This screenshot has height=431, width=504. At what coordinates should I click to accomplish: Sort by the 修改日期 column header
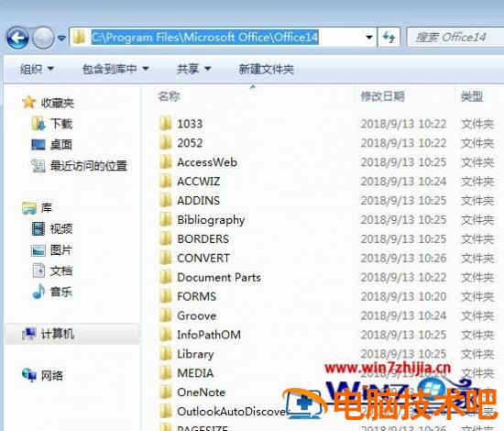pyautogui.click(x=382, y=96)
